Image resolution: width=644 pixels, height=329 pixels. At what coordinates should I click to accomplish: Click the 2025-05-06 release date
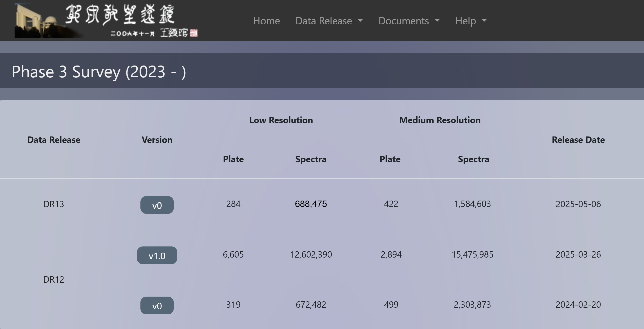point(578,204)
